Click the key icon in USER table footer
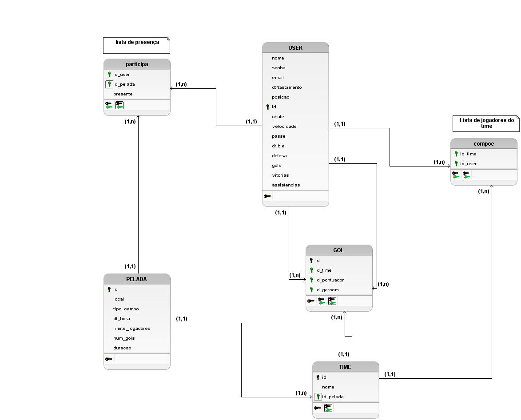Viewport: 521px width, 420px height. pyautogui.click(x=267, y=196)
